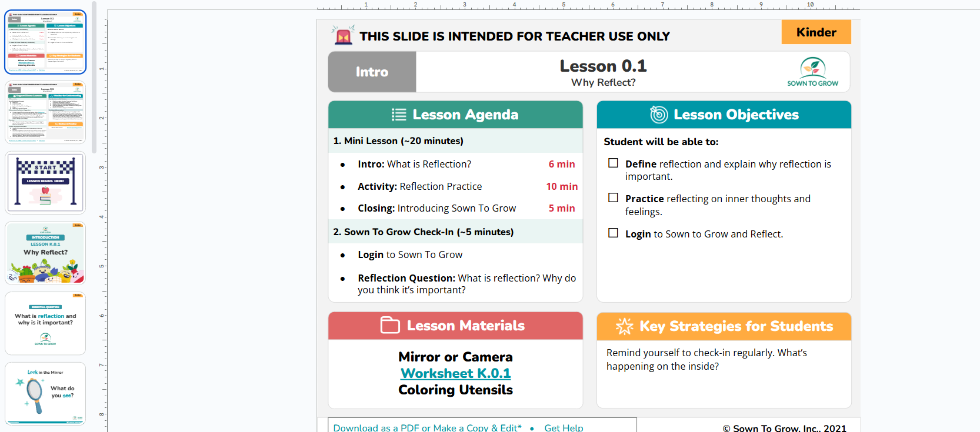Choose the 'What is reflection' question slide thumbnail

tap(45, 323)
